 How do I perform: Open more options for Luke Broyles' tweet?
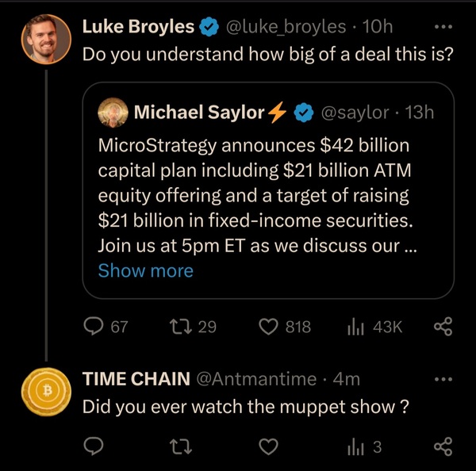click(443, 27)
